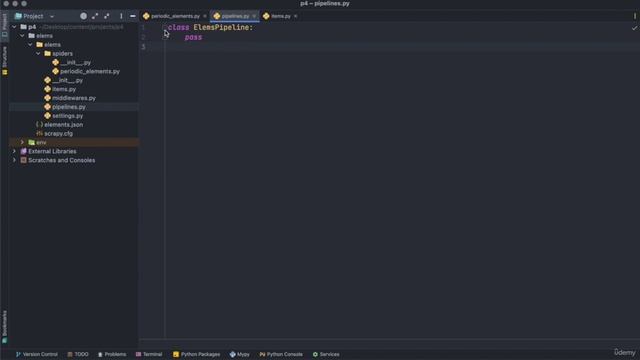The width and height of the screenshot is (640, 360).
Task: Collapse the spiders folder
Action: coord(38,53)
